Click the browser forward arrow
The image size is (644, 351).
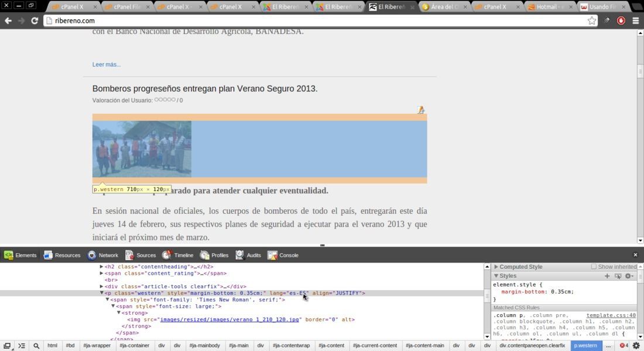pos(21,21)
